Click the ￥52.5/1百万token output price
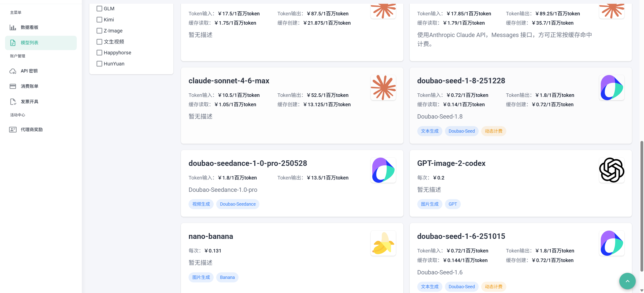Viewport: 644px width, 293px height. coord(327,95)
